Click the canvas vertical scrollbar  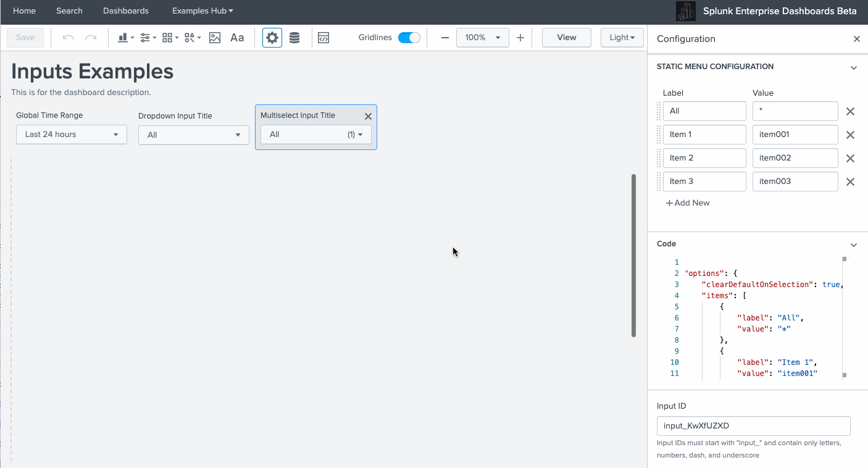click(633, 255)
